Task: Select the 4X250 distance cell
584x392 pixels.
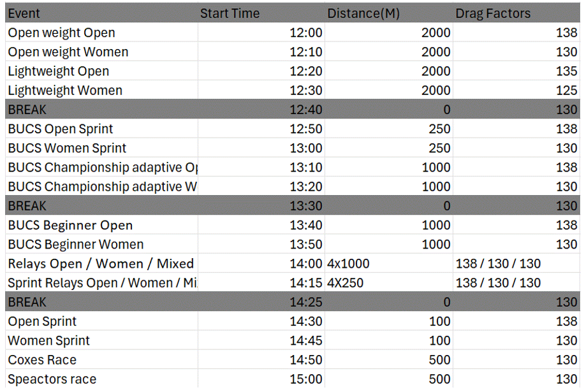Action: [x=388, y=283]
